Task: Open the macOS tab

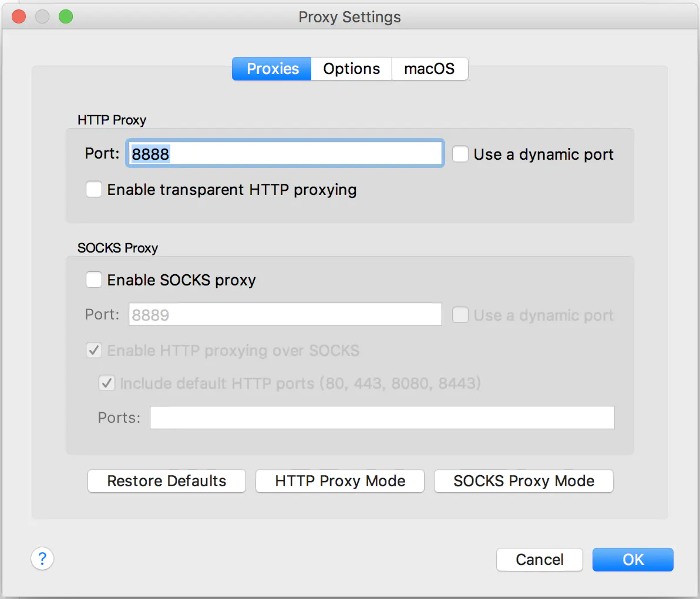Action: pos(429,69)
